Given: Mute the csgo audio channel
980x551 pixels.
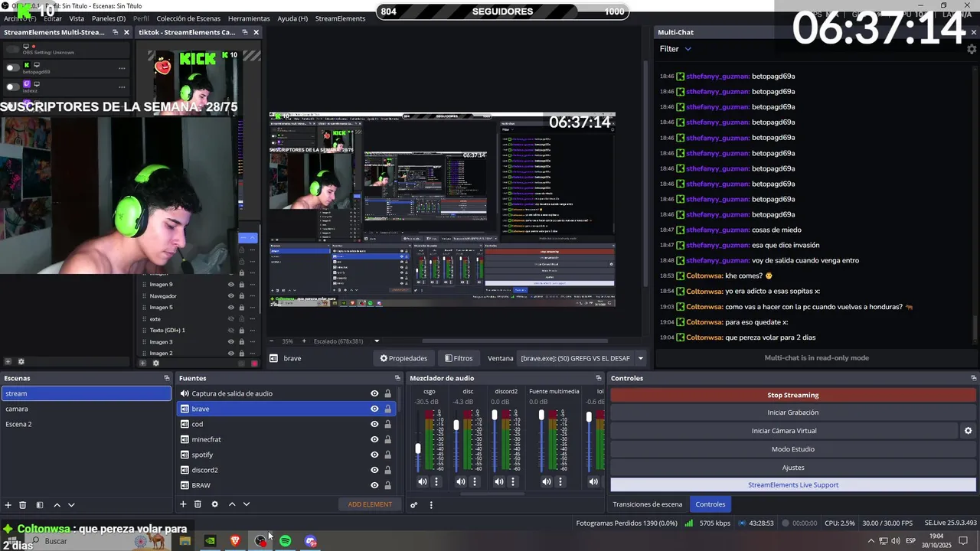Looking at the screenshot, I should 422,481.
